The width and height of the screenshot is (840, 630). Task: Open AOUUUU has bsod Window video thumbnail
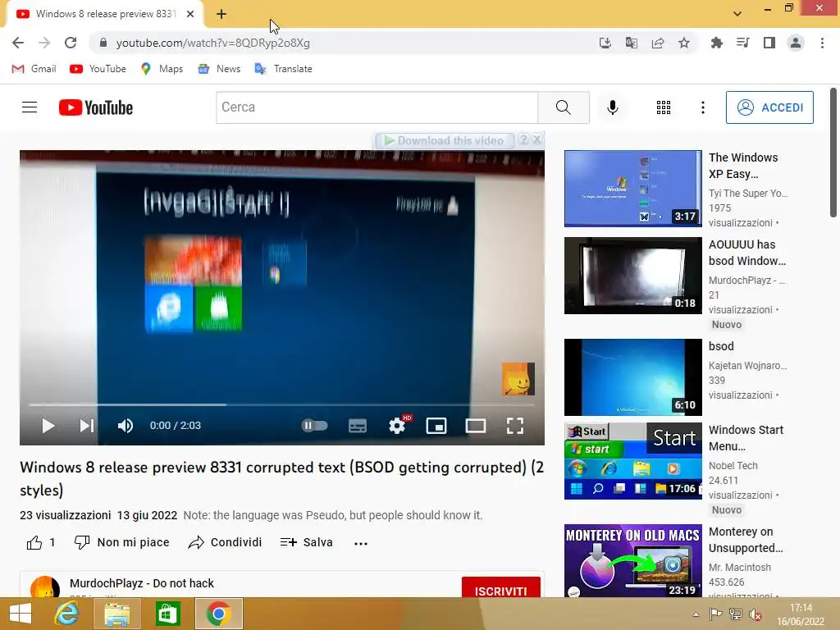[632, 276]
